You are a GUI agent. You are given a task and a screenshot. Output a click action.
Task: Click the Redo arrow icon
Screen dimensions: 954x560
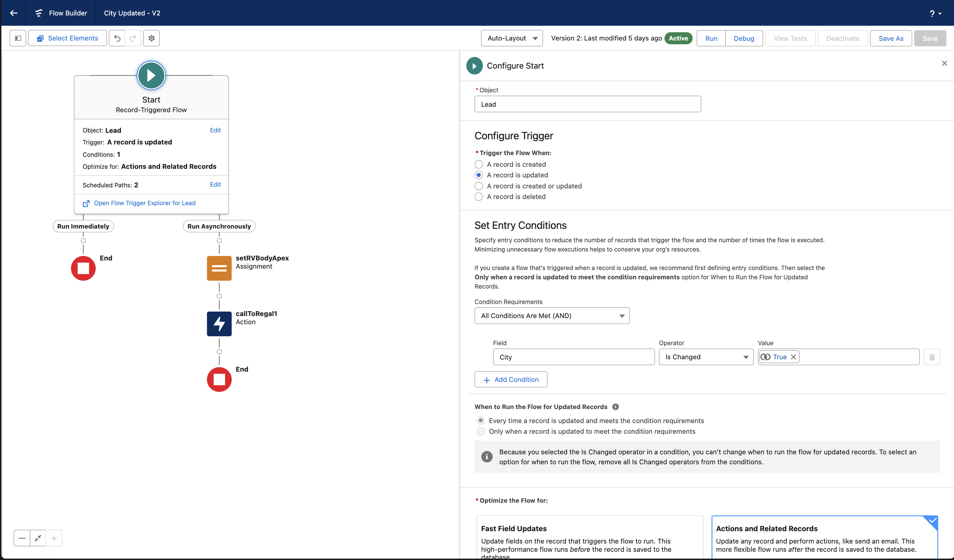click(133, 38)
